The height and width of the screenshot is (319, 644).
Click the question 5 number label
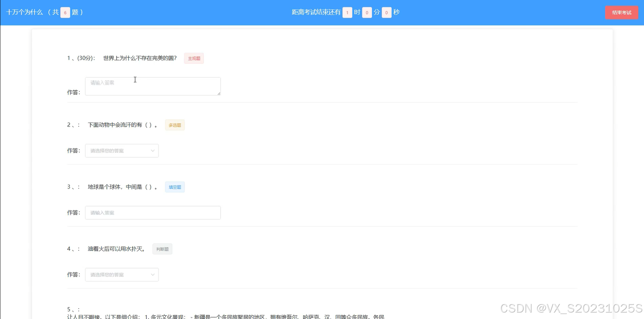pyautogui.click(x=73, y=309)
